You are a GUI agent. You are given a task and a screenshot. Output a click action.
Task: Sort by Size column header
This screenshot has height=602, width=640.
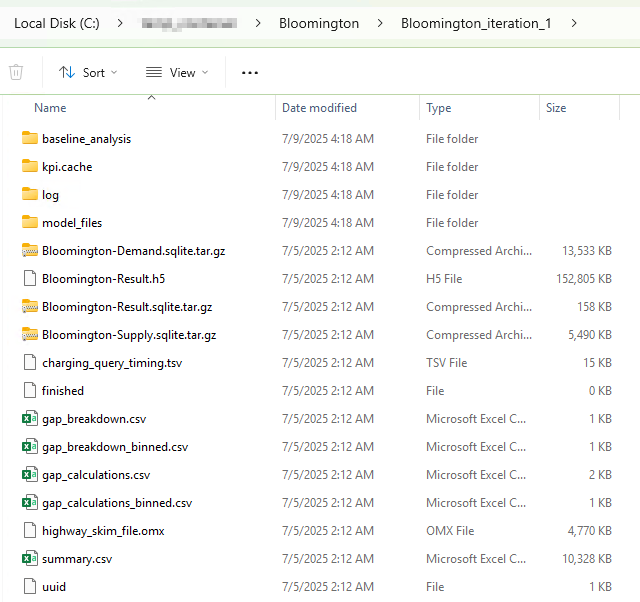click(556, 108)
